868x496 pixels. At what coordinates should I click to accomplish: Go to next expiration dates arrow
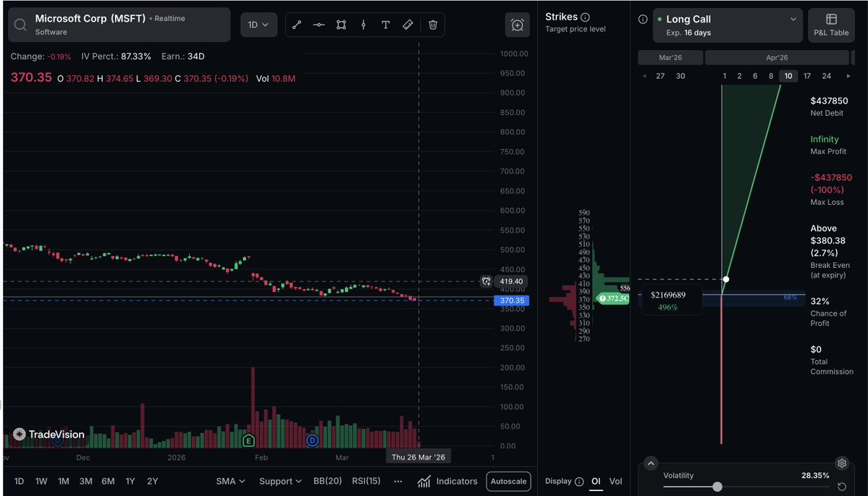pos(848,76)
